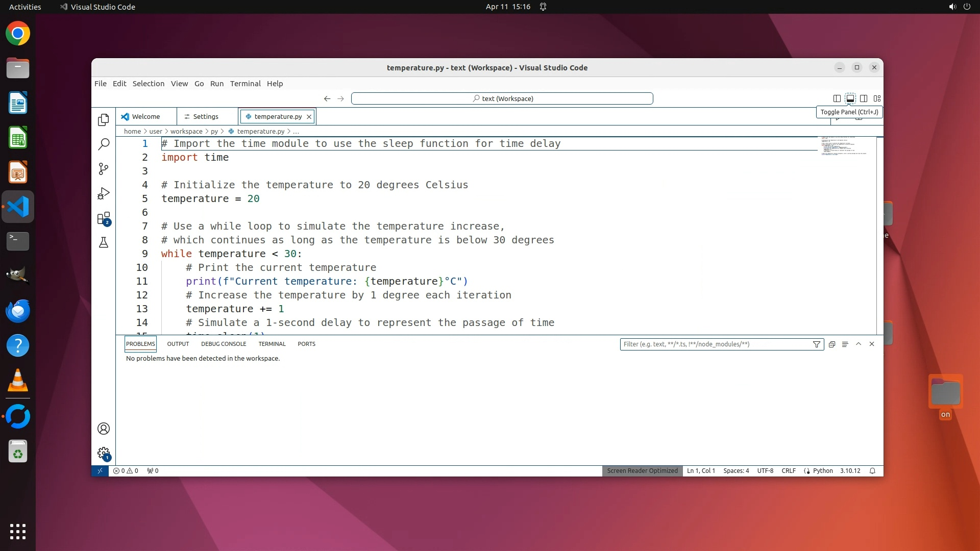Screen dimensions: 980x551
Task: Open the Extensions view icon
Action: (104, 218)
